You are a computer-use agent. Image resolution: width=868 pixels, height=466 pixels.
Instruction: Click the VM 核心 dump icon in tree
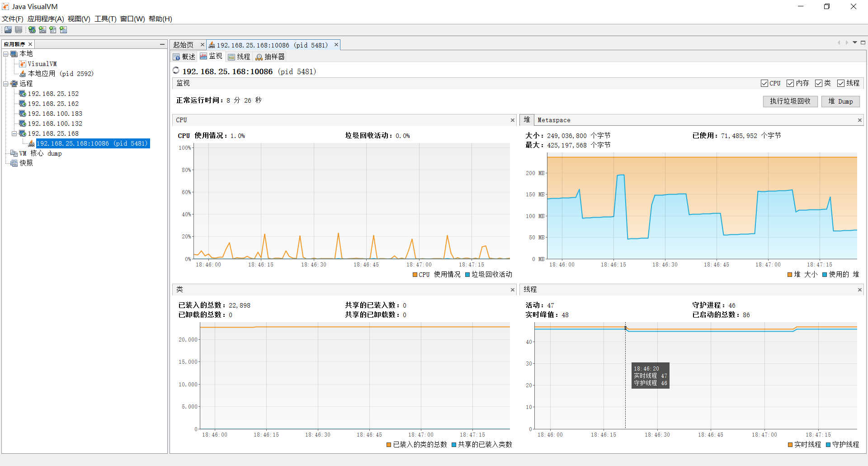(x=14, y=153)
